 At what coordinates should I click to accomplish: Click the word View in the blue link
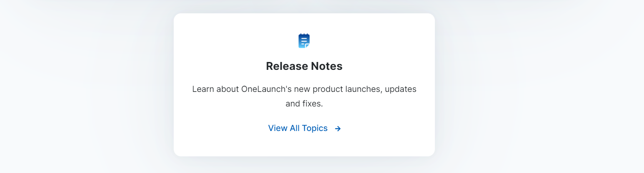click(x=278, y=128)
